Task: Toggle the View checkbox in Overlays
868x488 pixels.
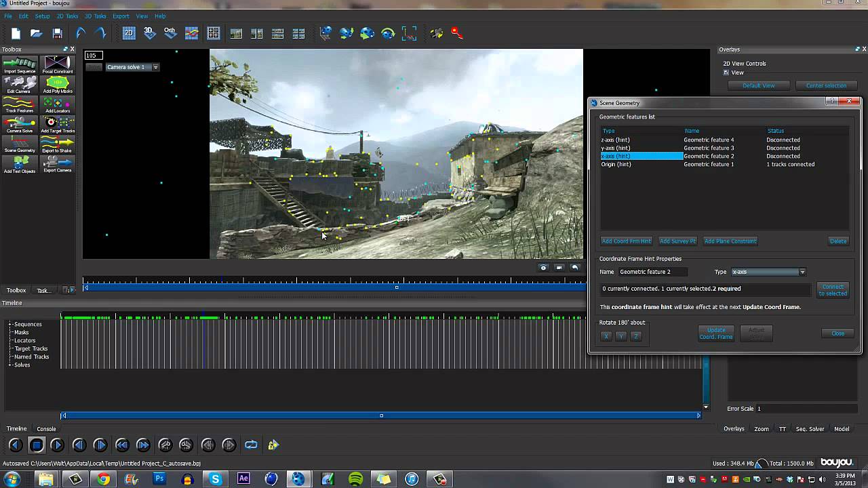Action: pos(726,73)
